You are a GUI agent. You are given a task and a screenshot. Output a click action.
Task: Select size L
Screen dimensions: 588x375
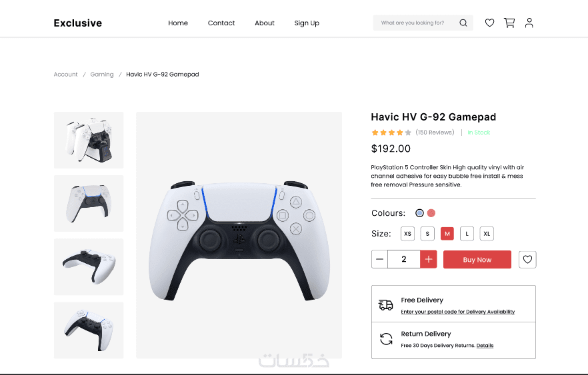[x=467, y=233]
